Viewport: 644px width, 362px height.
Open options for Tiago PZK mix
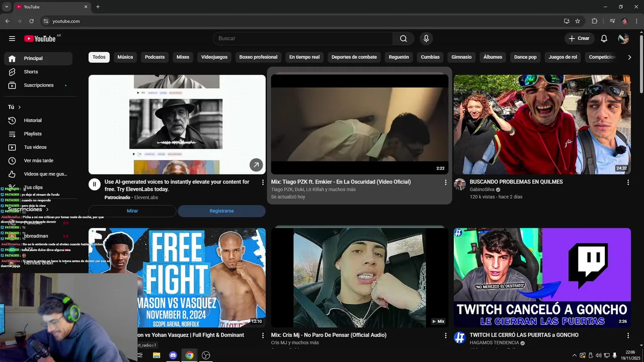point(445,183)
